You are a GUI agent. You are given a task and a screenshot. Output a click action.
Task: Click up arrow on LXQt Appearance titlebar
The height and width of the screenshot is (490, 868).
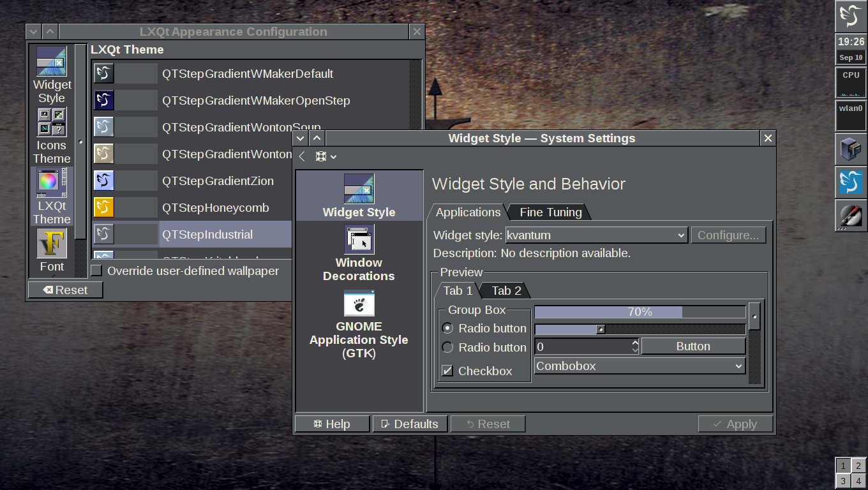pyautogui.click(x=50, y=31)
